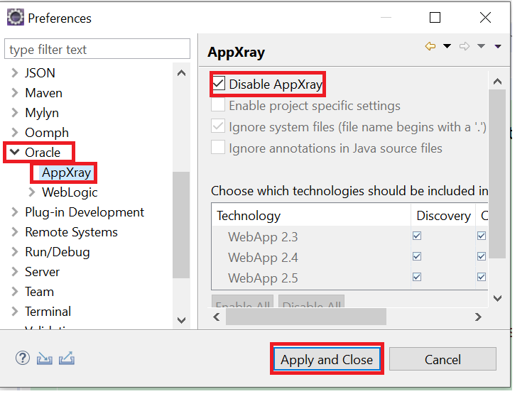The image size is (532, 411).
Task: Click the horizontal scrollbar left arrow
Action: (217, 317)
